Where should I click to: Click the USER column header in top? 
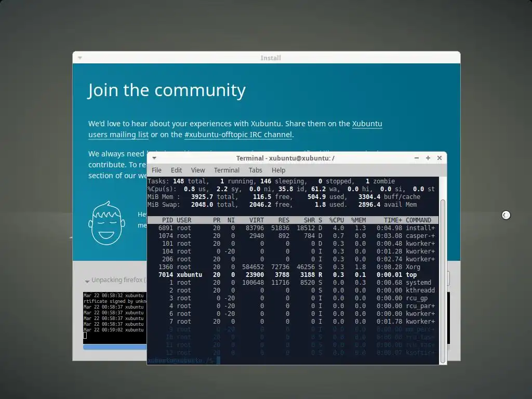point(184,220)
